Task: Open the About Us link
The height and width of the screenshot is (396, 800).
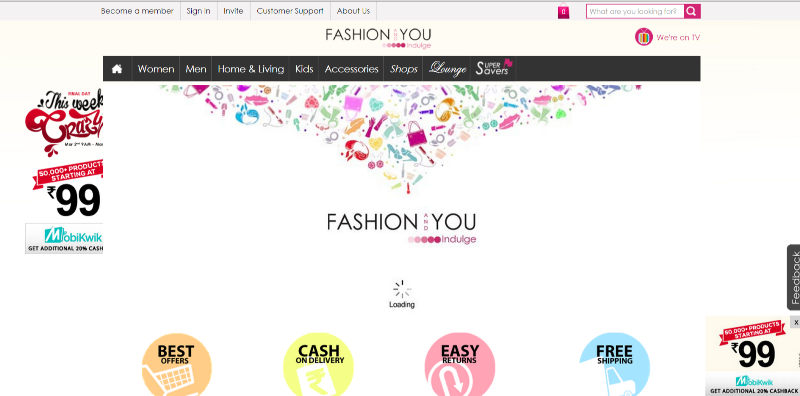Action: pos(353,11)
